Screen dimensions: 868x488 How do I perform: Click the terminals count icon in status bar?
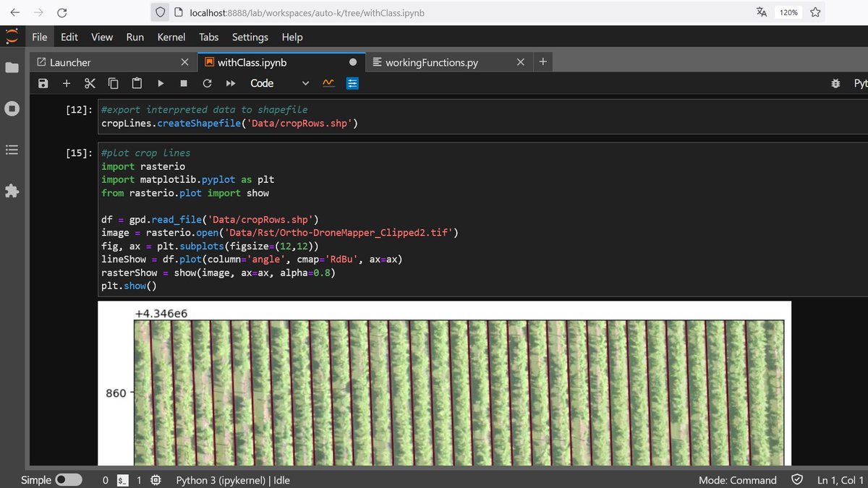click(123, 480)
